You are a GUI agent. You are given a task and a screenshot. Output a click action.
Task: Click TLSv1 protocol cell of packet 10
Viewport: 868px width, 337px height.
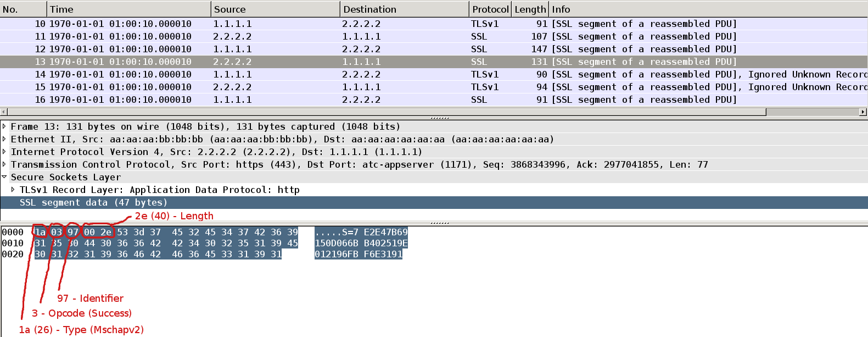(x=485, y=24)
